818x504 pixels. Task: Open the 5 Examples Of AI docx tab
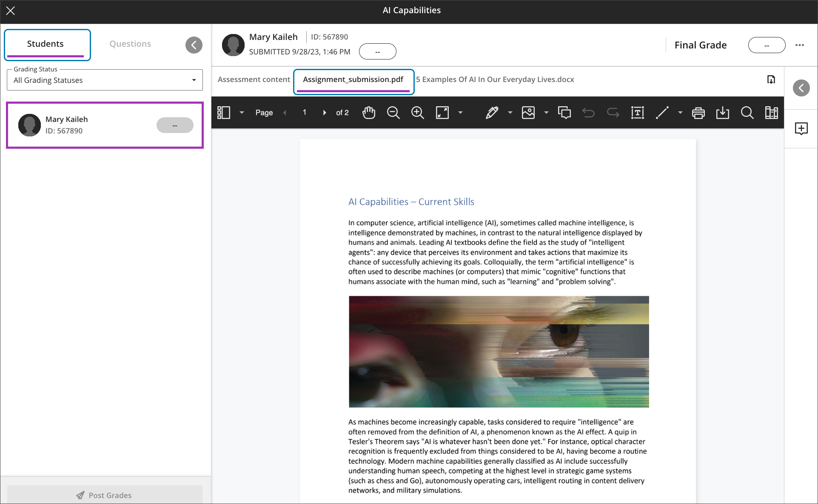[495, 79]
